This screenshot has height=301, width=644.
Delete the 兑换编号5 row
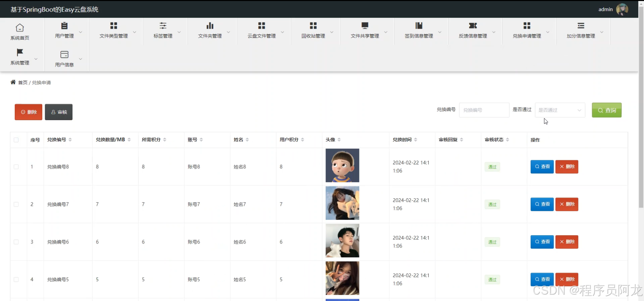pyautogui.click(x=567, y=280)
